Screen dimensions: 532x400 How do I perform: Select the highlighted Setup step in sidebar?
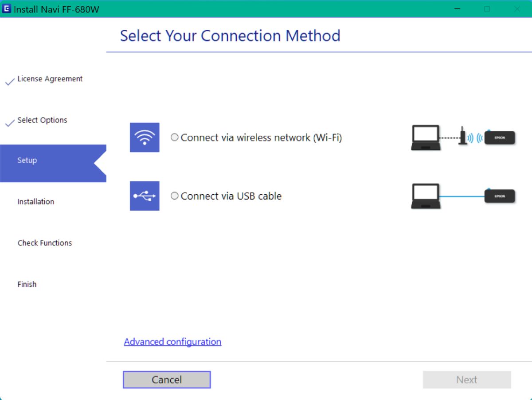[x=27, y=161]
